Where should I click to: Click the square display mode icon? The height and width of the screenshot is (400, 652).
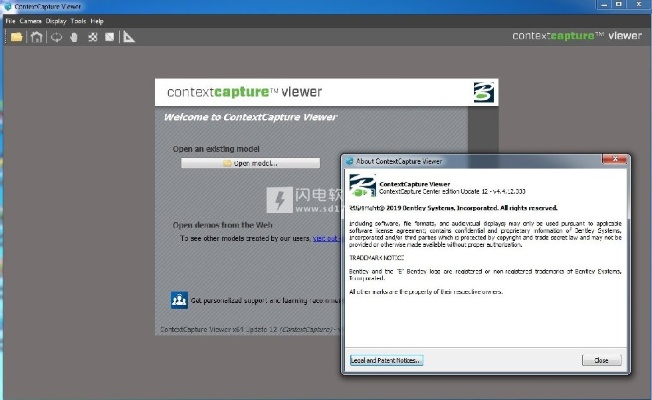coord(110,38)
